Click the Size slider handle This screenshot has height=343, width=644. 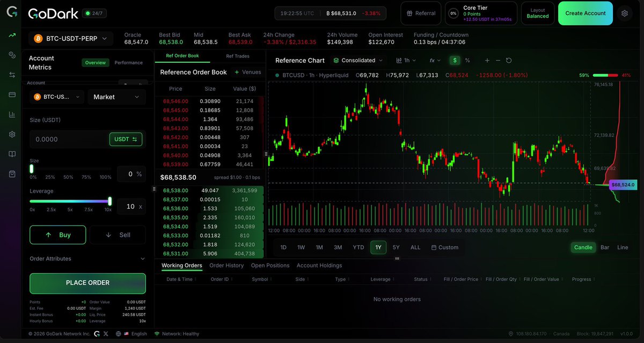point(32,169)
